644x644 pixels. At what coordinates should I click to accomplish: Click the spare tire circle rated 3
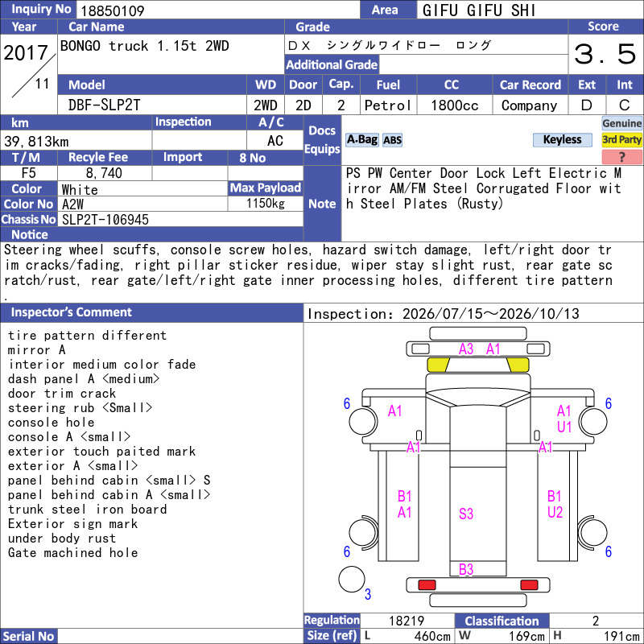(x=352, y=579)
